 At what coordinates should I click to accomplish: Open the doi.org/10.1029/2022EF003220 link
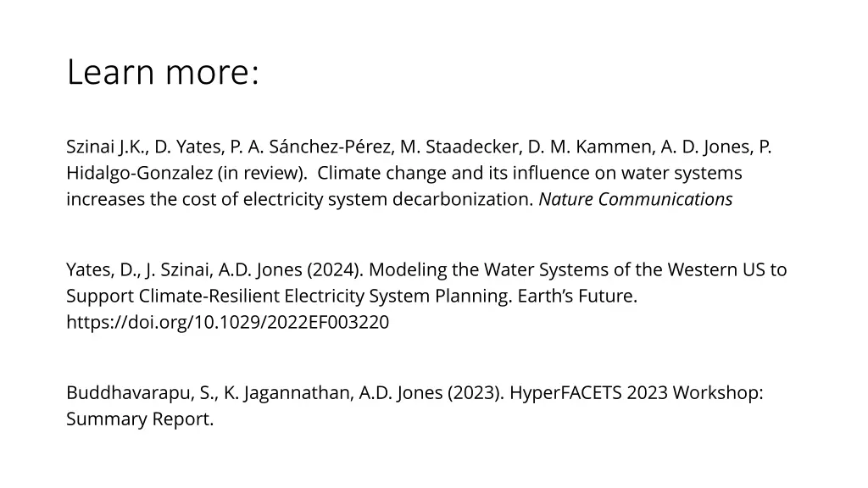[x=227, y=322]
